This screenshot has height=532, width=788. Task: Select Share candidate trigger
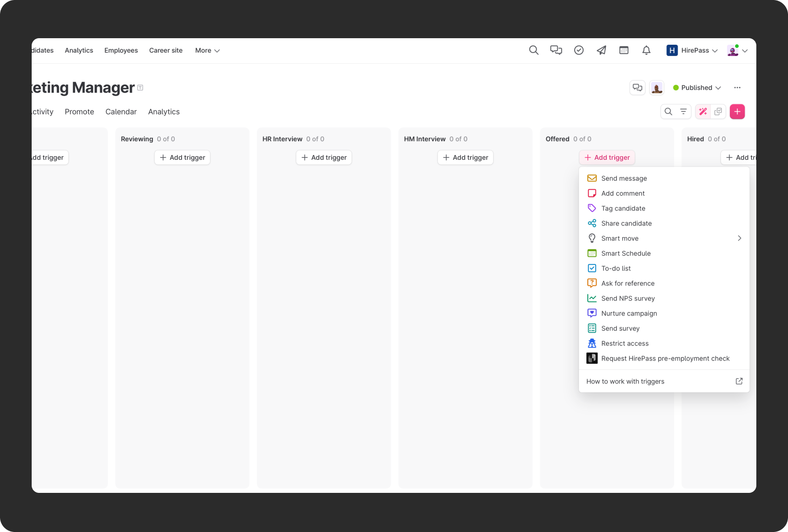[x=664, y=223]
